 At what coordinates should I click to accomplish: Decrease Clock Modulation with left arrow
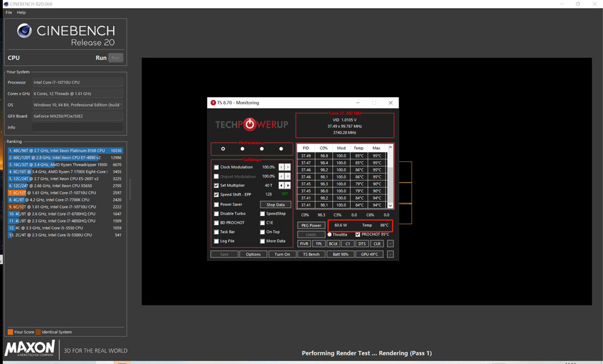pyautogui.click(x=281, y=167)
